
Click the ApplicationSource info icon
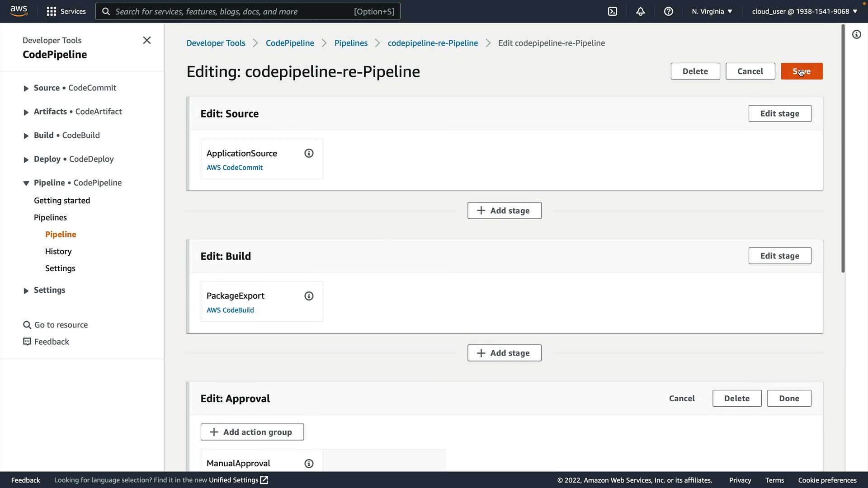point(309,153)
